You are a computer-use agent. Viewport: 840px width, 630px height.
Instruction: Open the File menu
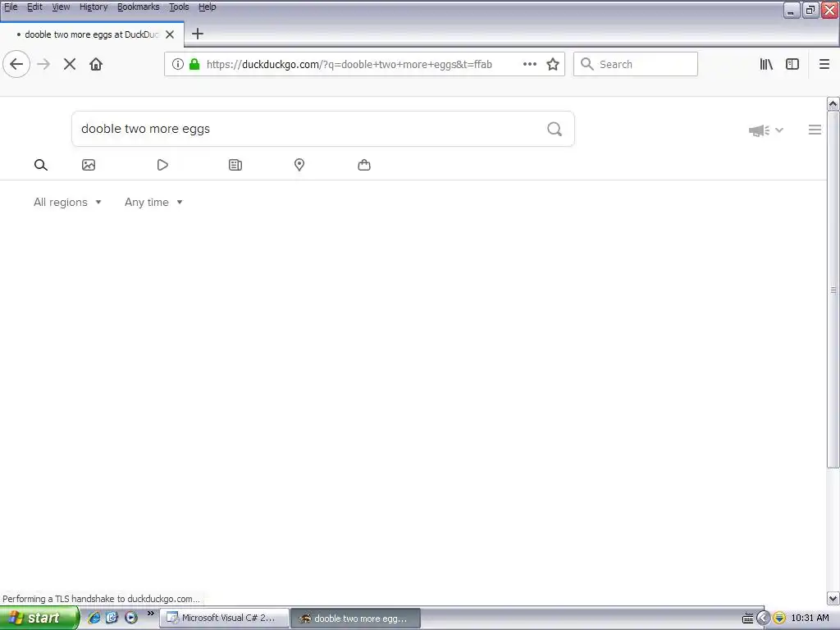coord(11,7)
